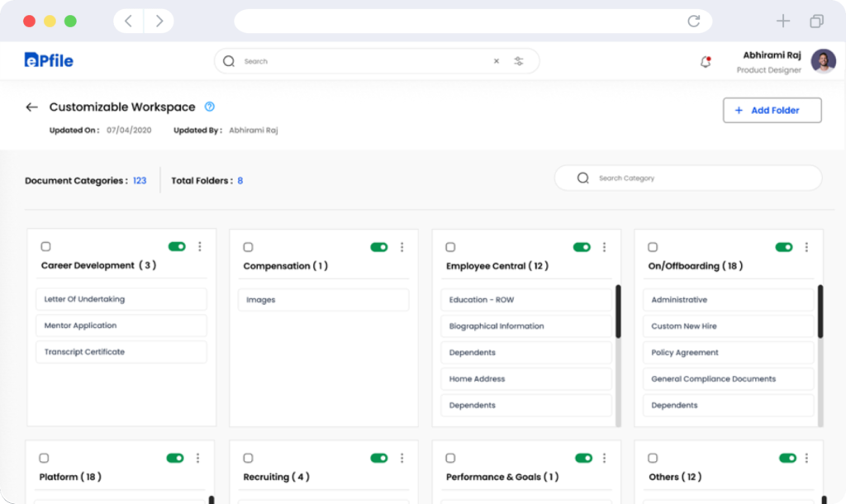Click the Add Folder button

tap(772, 110)
